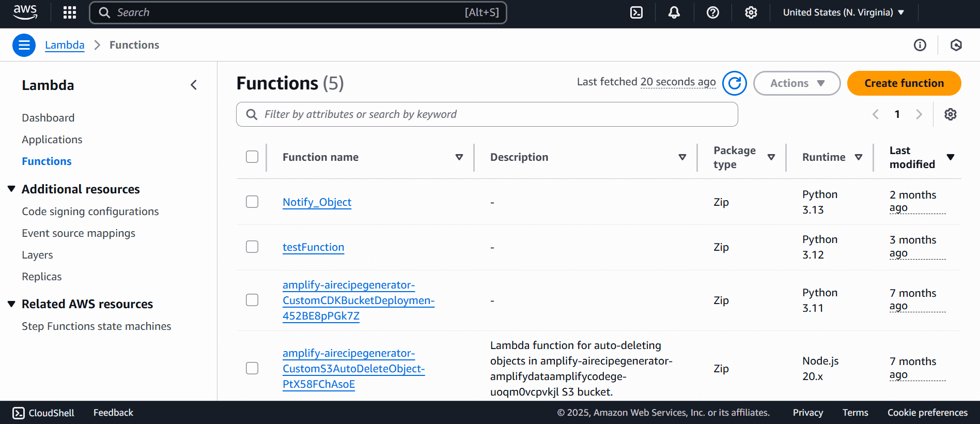Image resolution: width=980 pixels, height=424 pixels.
Task: Open table preferences gear
Action: 951,114
